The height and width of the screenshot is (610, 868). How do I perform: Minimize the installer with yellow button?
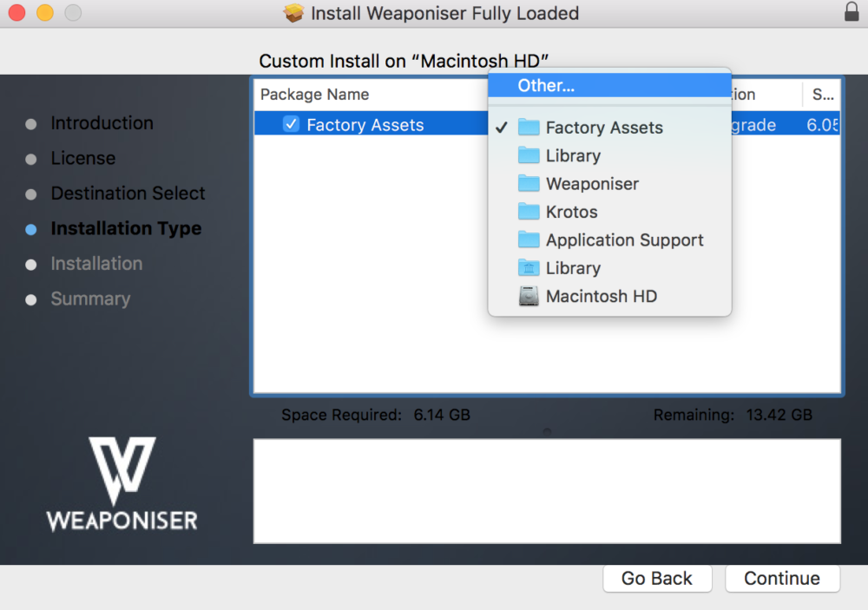click(45, 12)
